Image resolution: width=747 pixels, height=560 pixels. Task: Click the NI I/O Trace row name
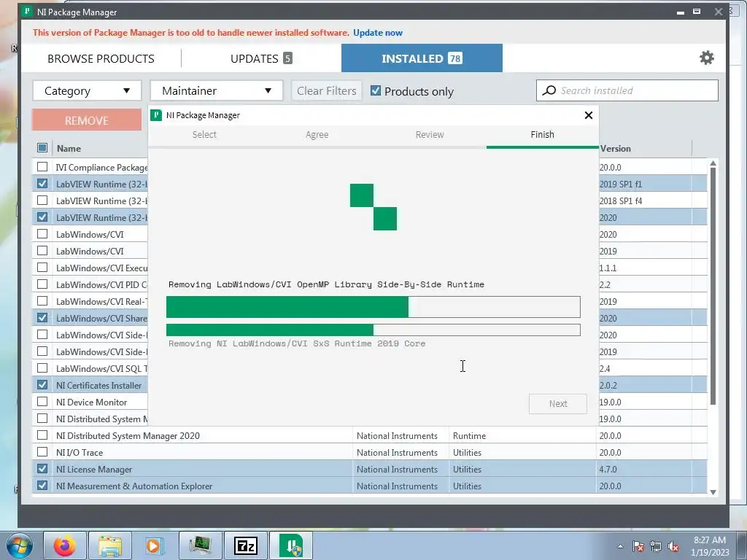pos(79,452)
